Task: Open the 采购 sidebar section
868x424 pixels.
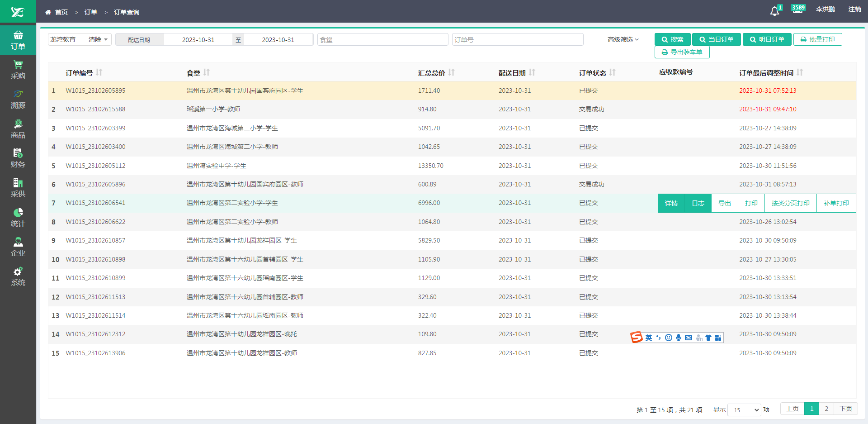Action: pos(18,70)
